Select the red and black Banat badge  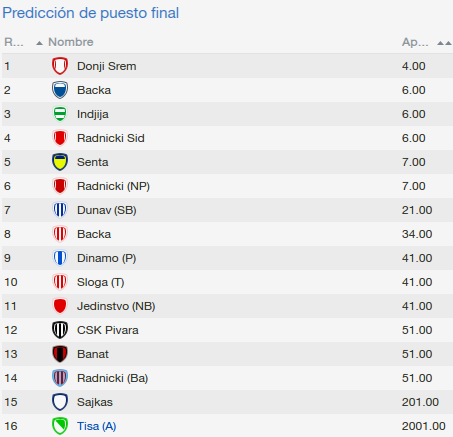tap(60, 354)
